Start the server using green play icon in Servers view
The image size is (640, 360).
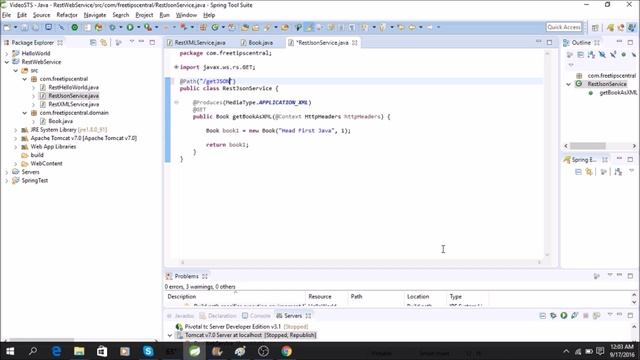pos(564,316)
